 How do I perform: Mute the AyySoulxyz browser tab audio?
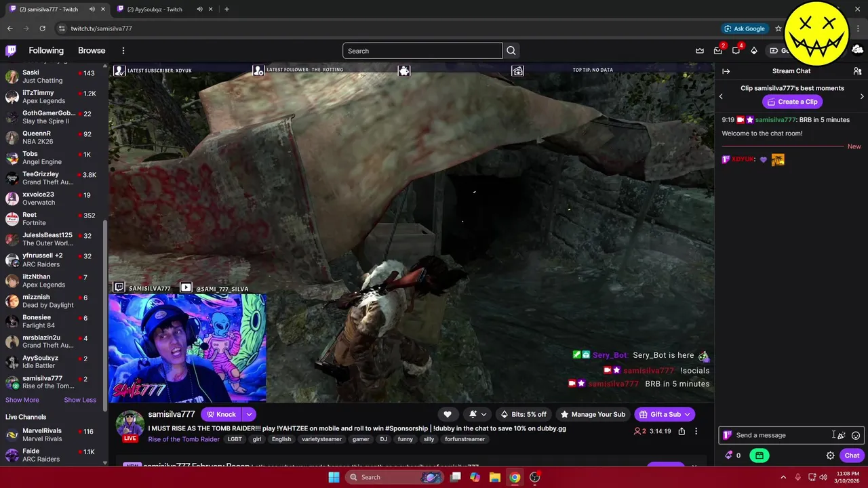pos(199,9)
